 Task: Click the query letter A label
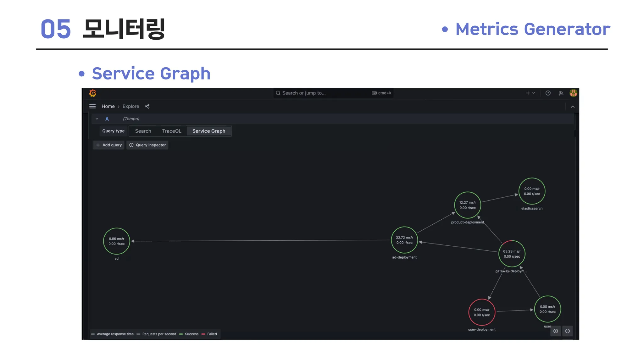tap(107, 119)
